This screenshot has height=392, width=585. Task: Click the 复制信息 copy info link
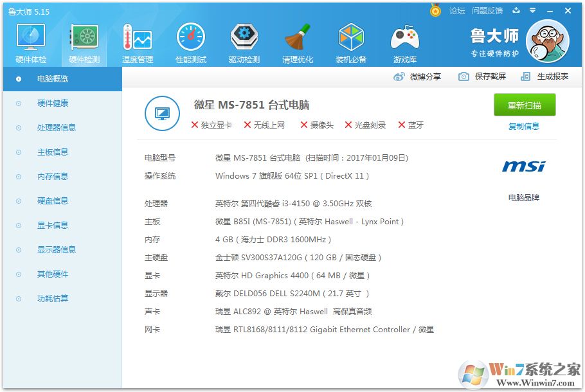click(524, 127)
